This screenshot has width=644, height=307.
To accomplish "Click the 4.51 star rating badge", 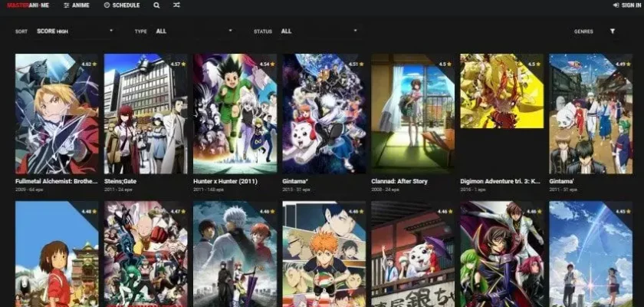I will tap(356, 64).
